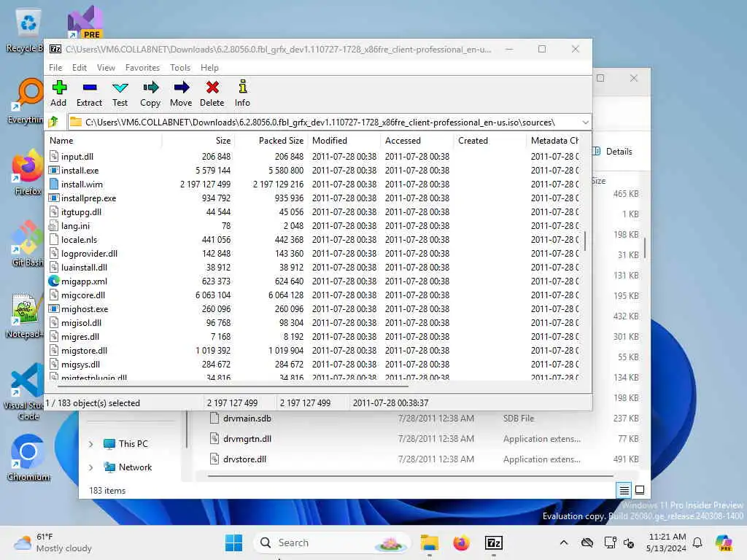Select the migcore.dll file
Screen dimensions: 747x560
coord(83,295)
